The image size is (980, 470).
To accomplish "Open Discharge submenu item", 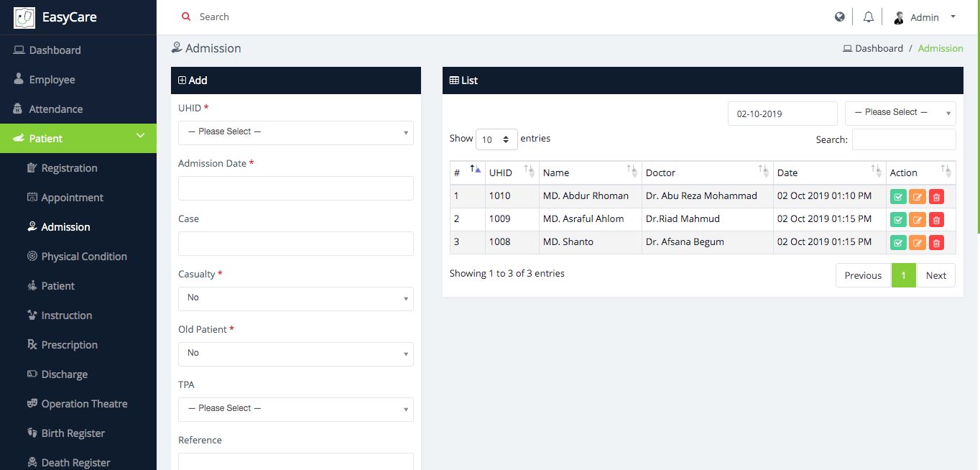I will pyautogui.click(x=78, y=374).
